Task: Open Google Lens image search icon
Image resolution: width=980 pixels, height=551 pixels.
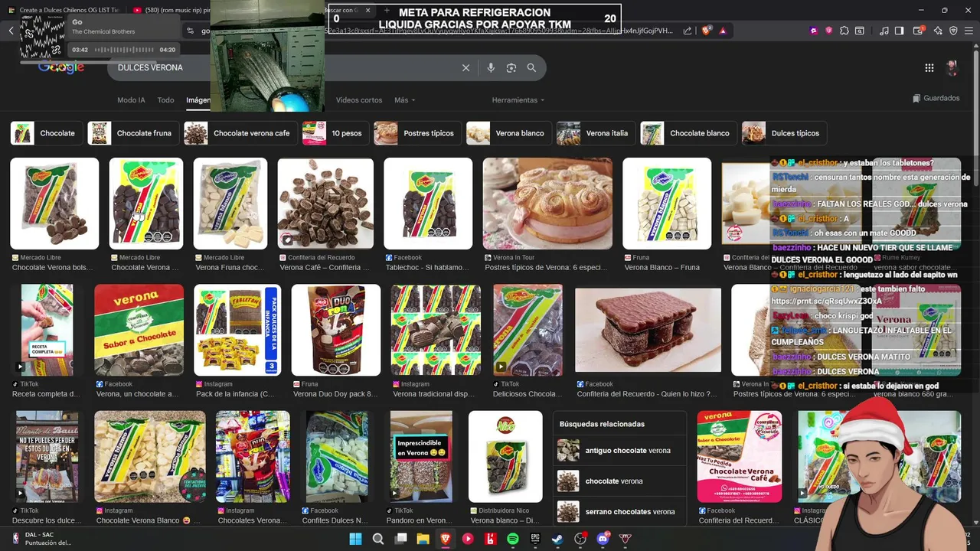Action: (511, 68)
